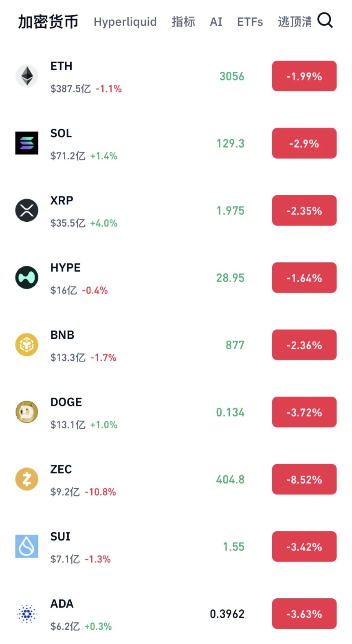Tap the XRP coin logo

pos(27,210)
